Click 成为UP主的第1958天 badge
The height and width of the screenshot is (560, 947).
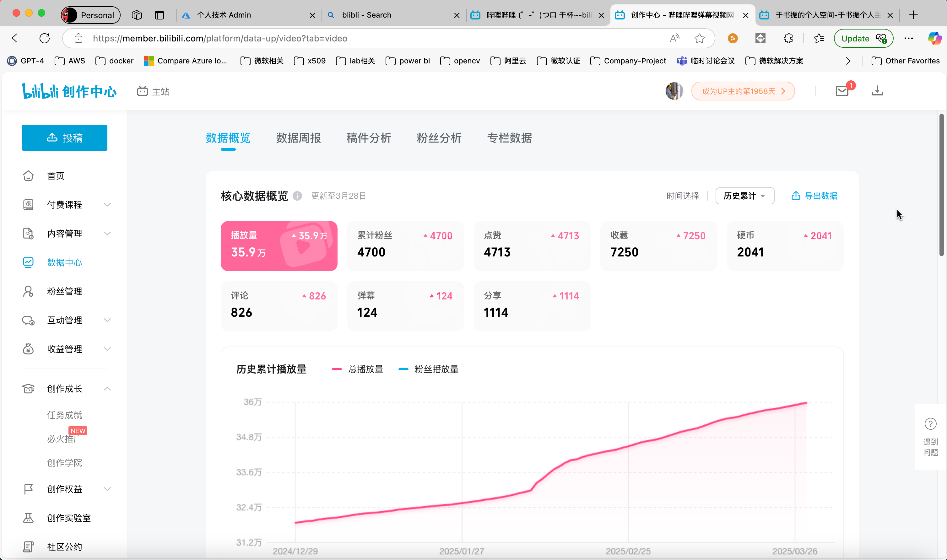[x=743, y=91]
